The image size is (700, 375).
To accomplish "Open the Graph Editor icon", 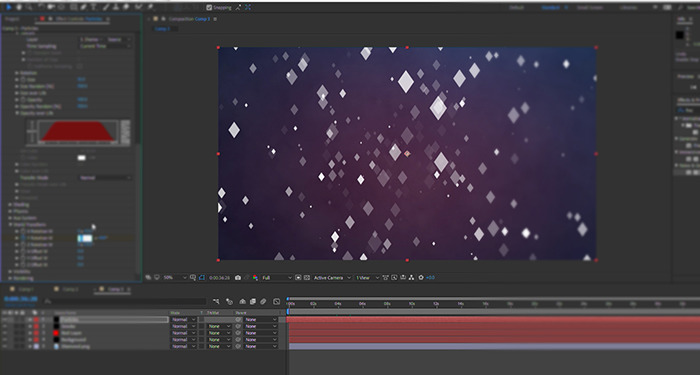I will pos(276,302).
